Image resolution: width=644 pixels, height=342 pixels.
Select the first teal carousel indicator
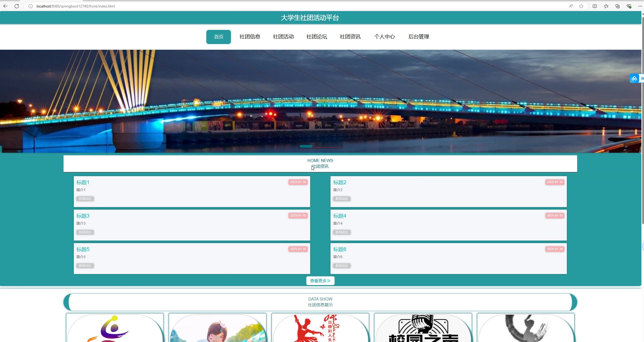[x=306, y=146]
